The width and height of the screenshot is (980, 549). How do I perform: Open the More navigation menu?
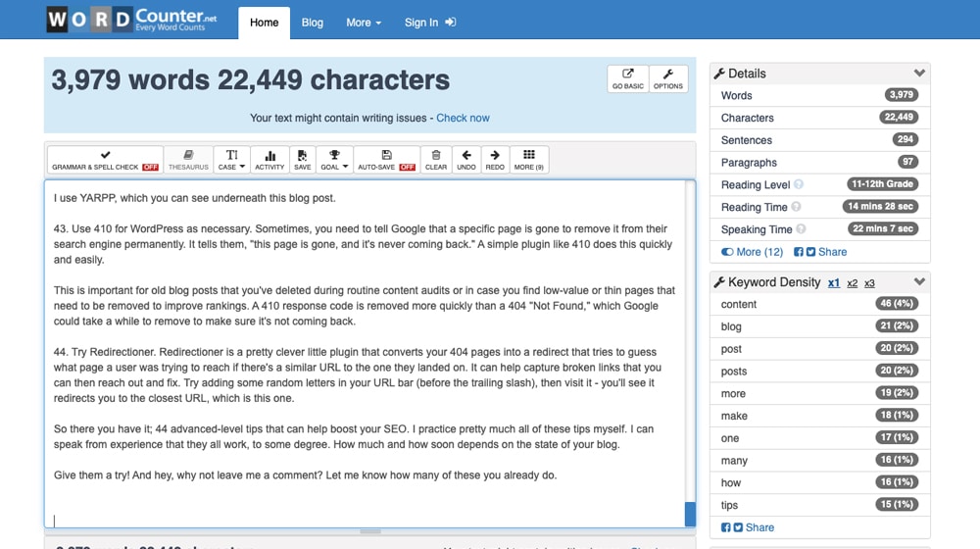[x=363, y=23]
